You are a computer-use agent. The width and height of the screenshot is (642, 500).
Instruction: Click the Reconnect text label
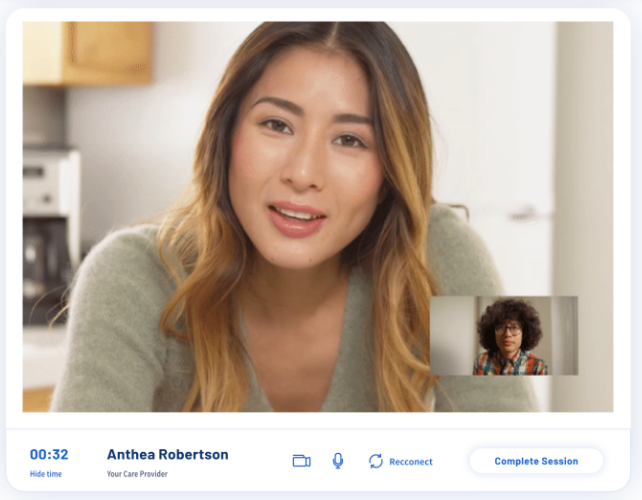[x=411, y=462]
